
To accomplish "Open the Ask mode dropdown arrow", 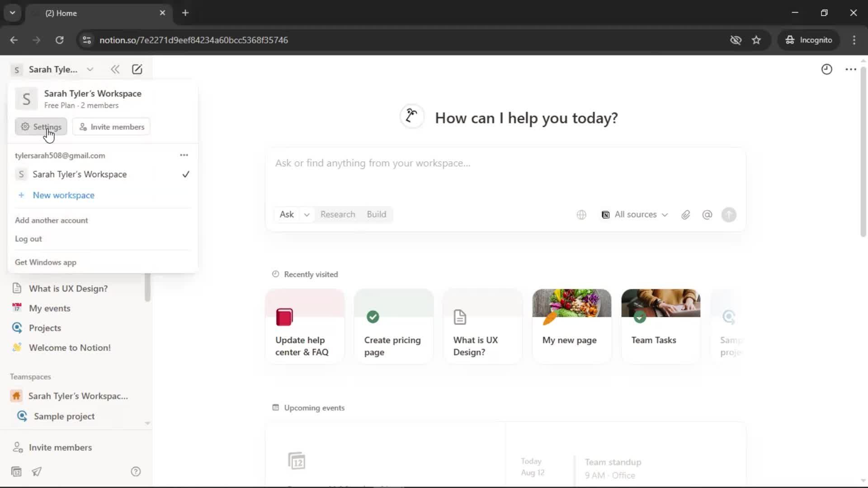I will pos(307,215).
